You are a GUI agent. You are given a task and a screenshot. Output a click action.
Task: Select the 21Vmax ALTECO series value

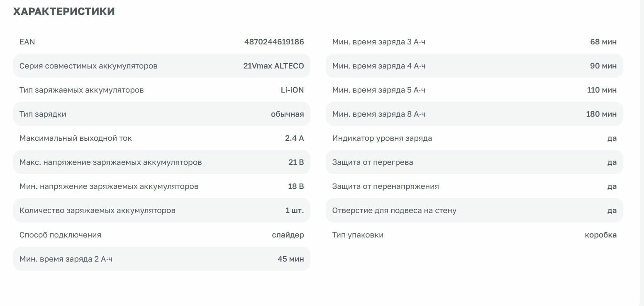pos(273,66)
